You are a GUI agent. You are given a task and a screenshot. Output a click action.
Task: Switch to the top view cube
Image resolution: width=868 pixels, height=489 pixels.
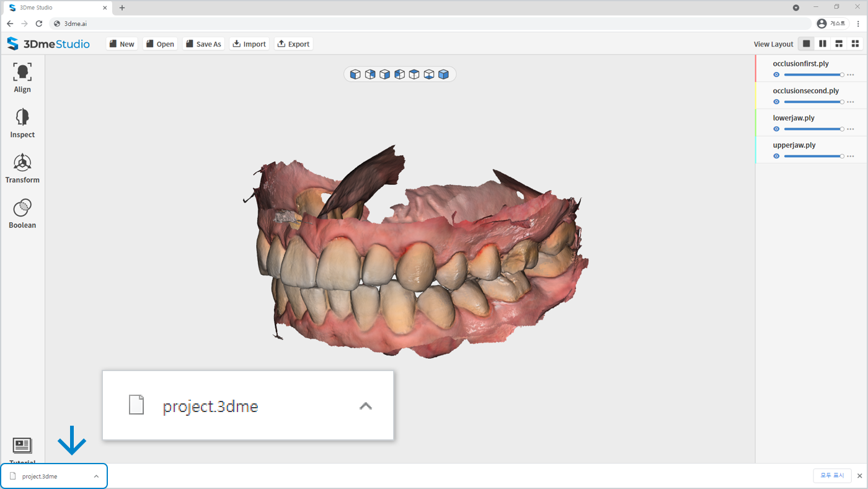(414, 74)
